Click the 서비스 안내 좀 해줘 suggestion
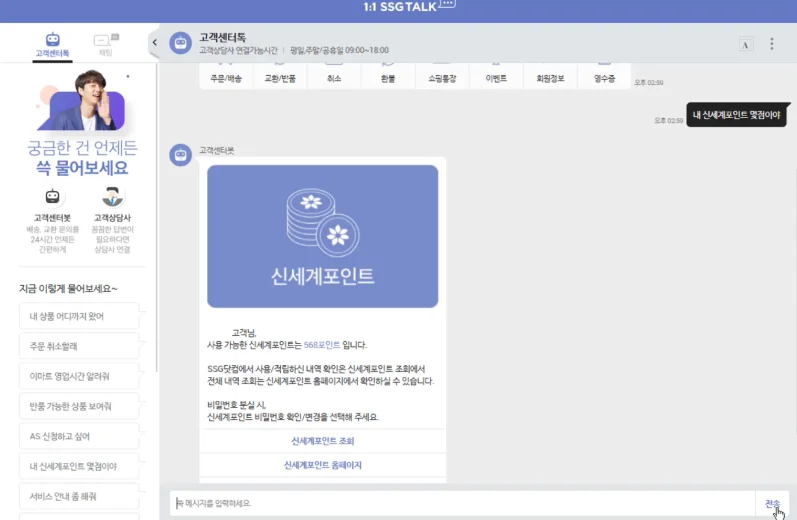 (x=79, y=496)
